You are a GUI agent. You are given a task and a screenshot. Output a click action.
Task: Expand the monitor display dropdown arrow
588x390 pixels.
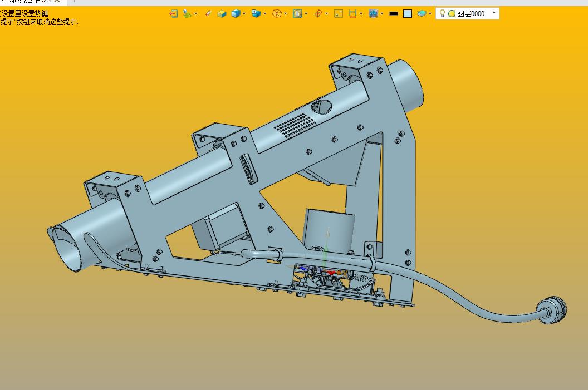tap(382, 14)
